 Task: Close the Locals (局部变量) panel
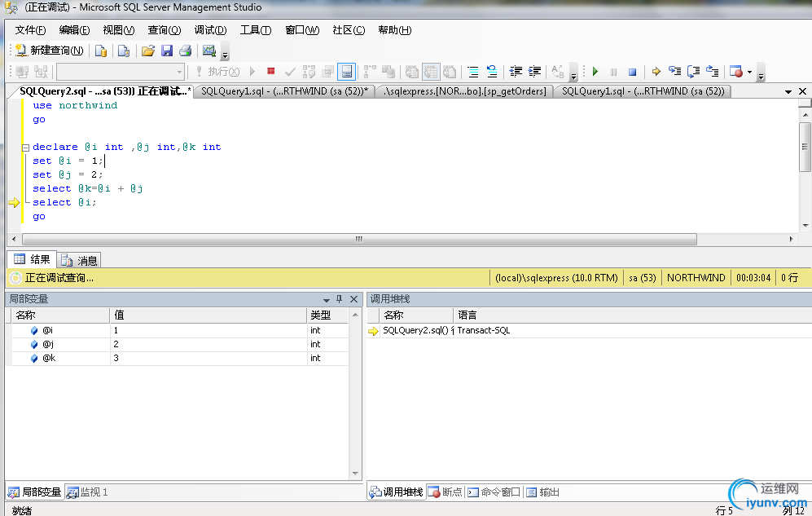(354, 299)
